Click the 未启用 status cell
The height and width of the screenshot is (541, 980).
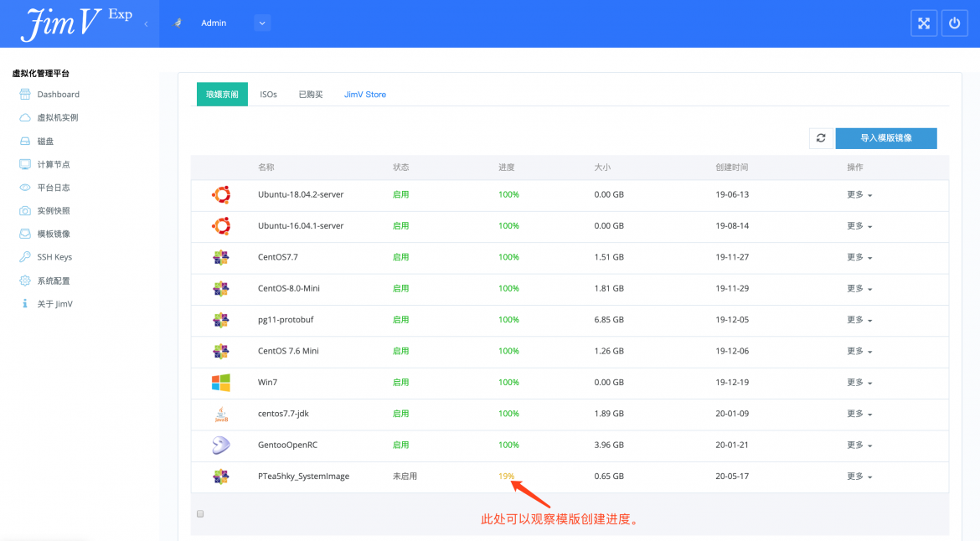pyautogui.click(x=405, y=476)
